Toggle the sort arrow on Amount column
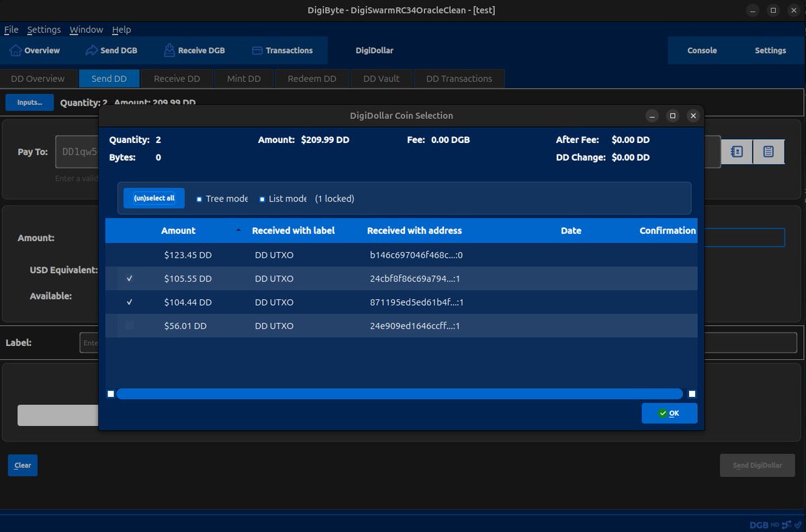 pyautogui.click(x=238, y=230)
